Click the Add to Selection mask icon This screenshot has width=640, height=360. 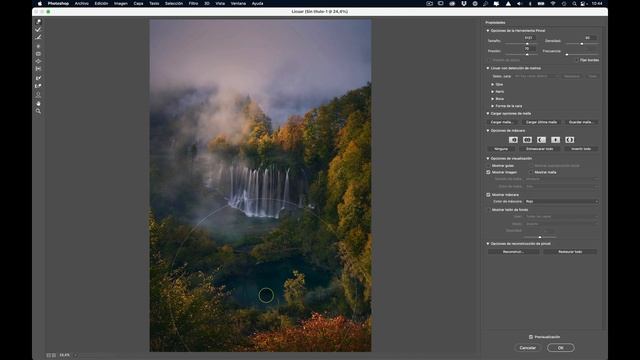pyautogui.click(x=527, y=140)
